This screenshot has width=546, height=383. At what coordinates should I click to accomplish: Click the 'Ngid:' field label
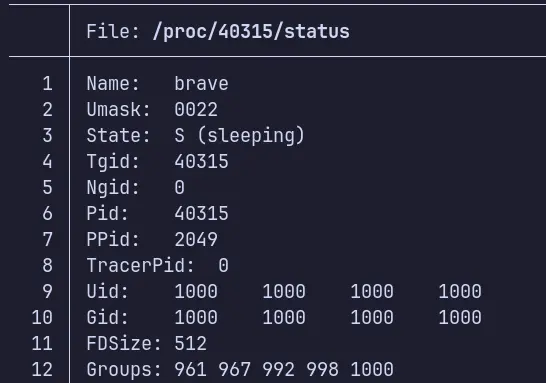pos(113,188)
